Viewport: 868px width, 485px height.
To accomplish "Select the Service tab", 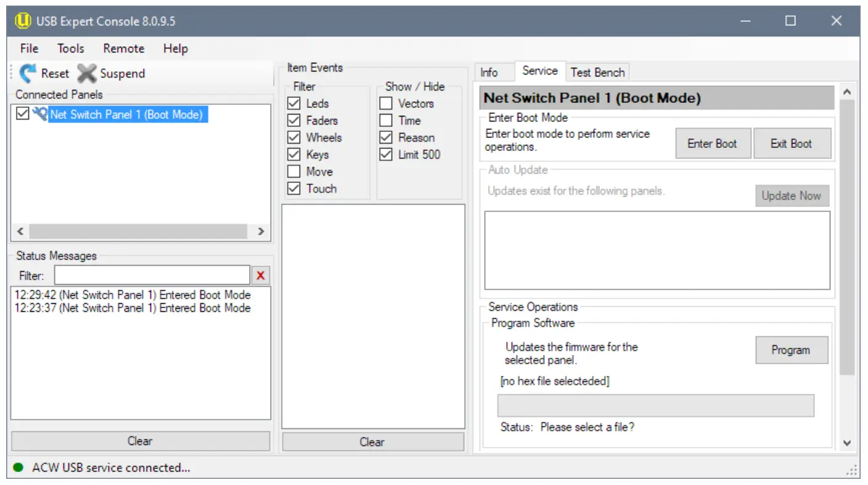I will point(540,71).
